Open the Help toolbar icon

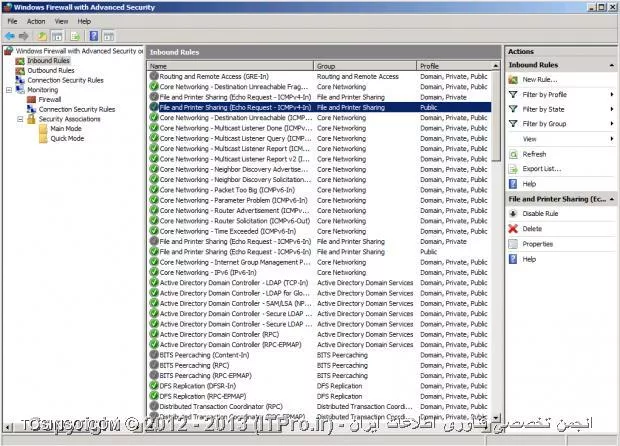point(94,36)
